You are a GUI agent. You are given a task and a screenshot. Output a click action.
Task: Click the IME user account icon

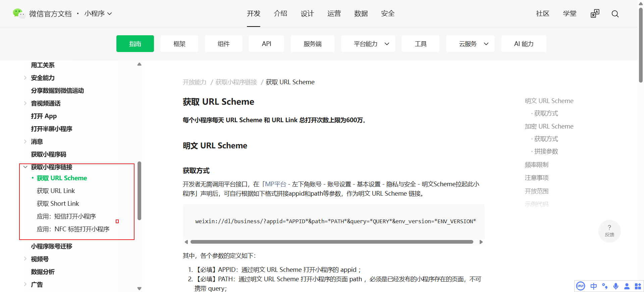627,286
